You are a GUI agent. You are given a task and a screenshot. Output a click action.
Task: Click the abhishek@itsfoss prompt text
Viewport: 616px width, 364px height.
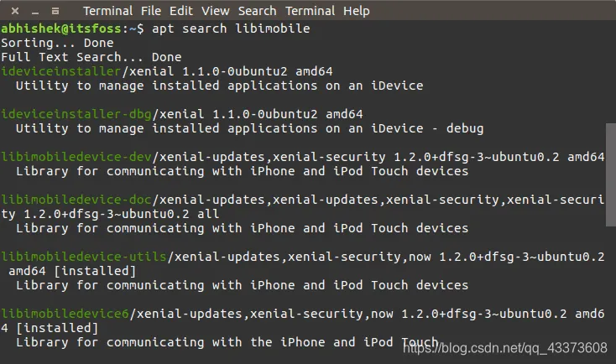(x=61, y=29)
